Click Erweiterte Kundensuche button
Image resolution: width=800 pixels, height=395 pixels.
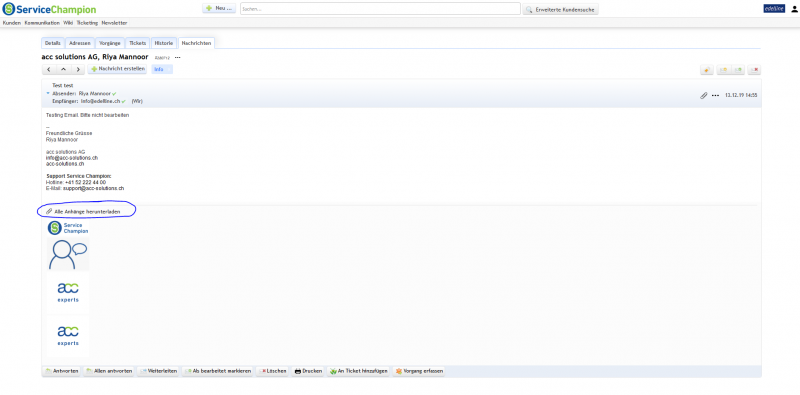click(560, 9)
